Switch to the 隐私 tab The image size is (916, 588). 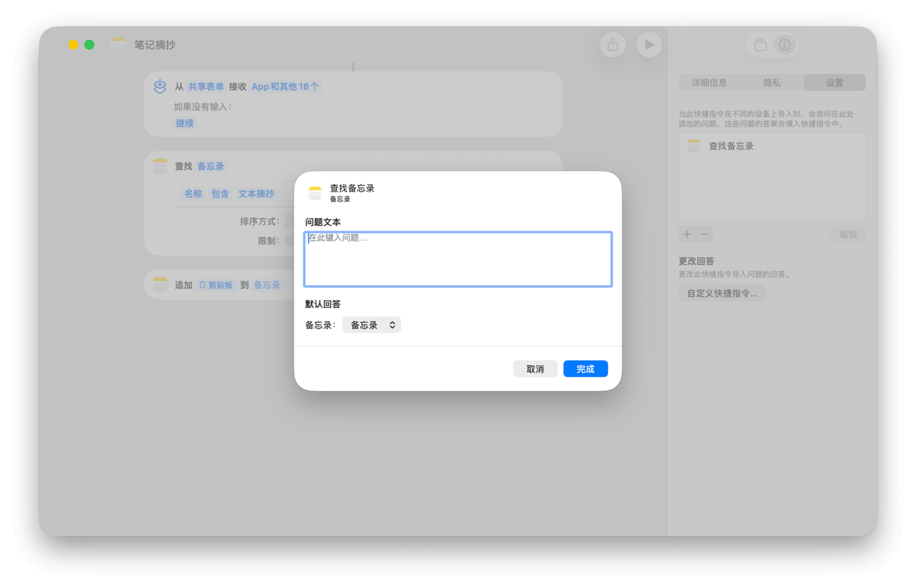click(x=772, y=83)
